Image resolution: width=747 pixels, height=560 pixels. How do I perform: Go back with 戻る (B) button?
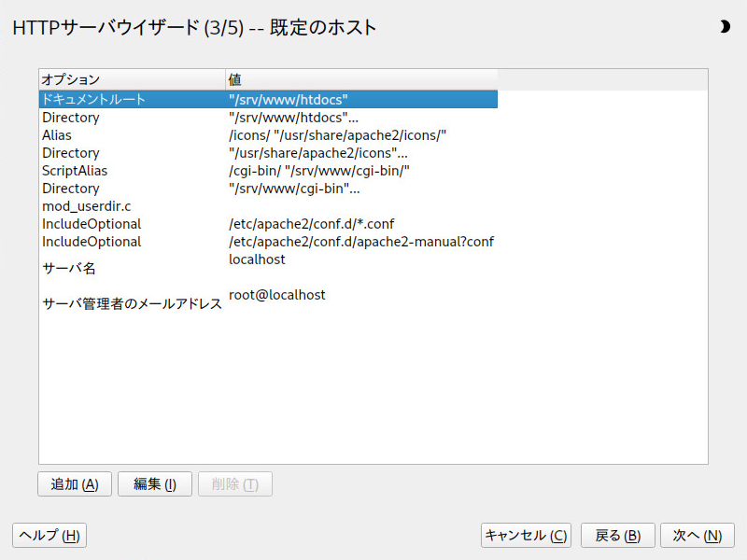617,535
